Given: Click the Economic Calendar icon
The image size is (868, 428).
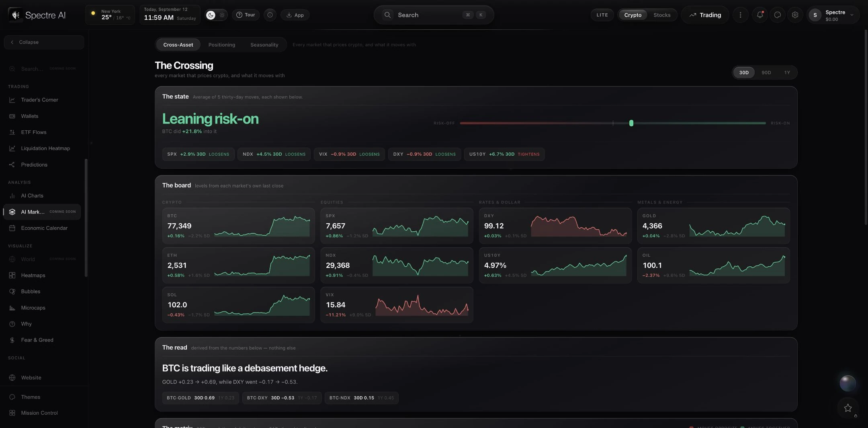Looking at the screenshot, I should [12, 228].
